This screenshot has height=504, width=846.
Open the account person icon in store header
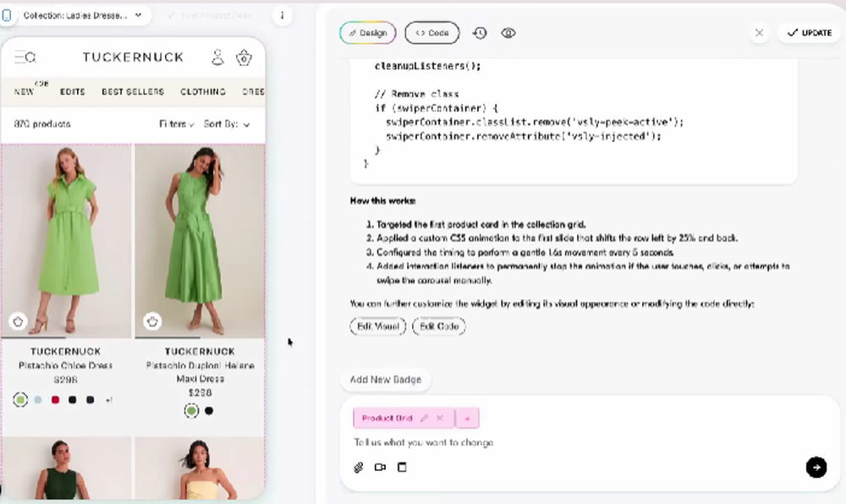pos(217,57)
